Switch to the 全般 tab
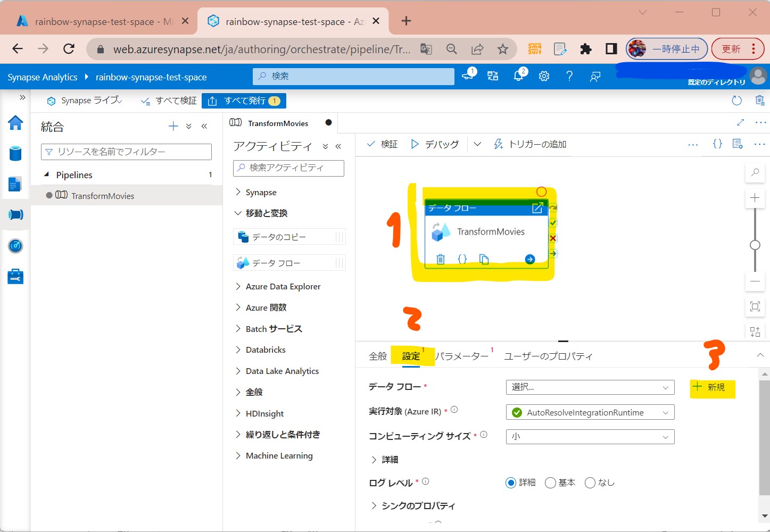Image resolution: width=770 pixels, height=532 pixels. pyautogui.click(x=378, y=356)
